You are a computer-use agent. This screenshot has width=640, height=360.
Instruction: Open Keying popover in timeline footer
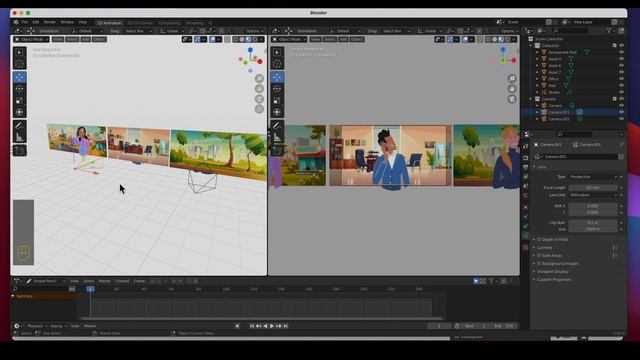click(58, 326)
